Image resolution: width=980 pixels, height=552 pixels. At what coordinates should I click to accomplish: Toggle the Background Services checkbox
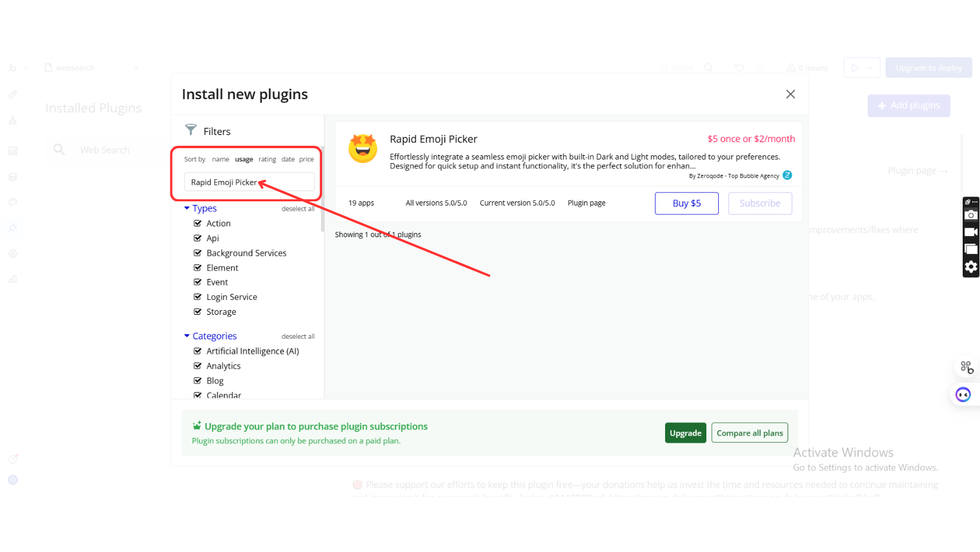point(198,253)
